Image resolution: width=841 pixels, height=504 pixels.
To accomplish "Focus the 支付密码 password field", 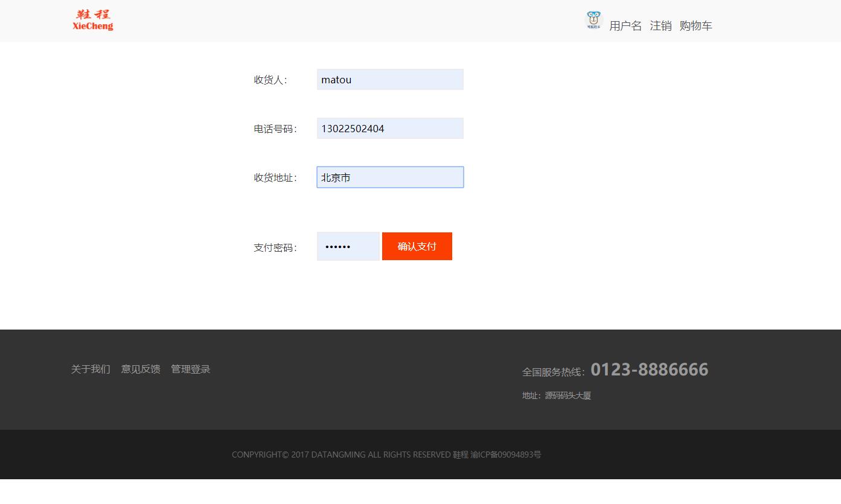I will click(x=348, y=246).
